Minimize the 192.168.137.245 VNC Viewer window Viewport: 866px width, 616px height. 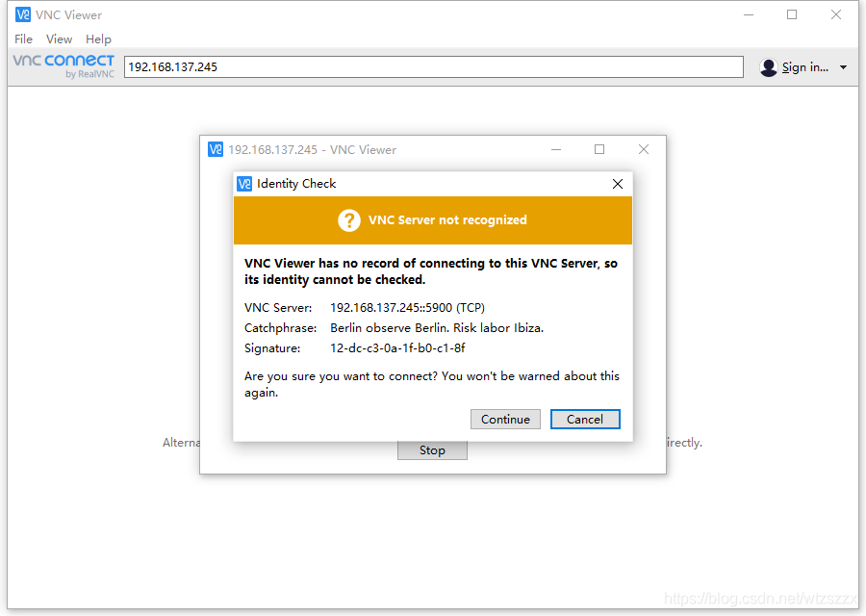556,150
